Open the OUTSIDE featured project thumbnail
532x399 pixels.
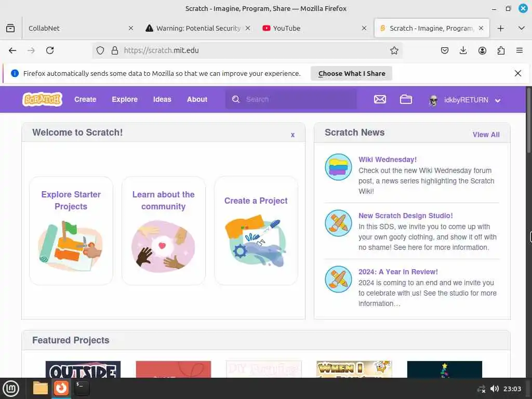click(x=83, y=369)
